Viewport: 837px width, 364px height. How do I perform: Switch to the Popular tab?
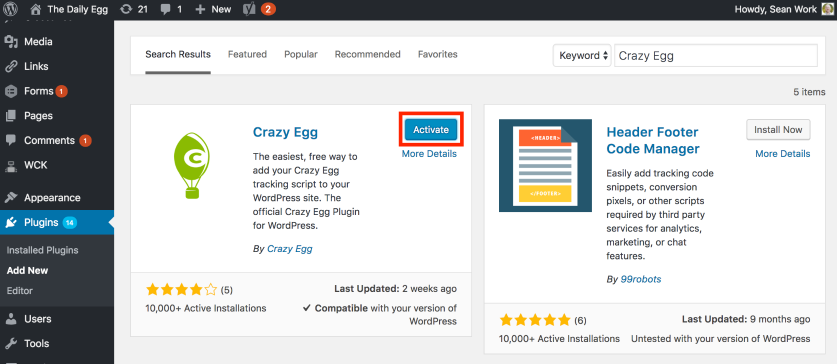[x=301, y=54]
